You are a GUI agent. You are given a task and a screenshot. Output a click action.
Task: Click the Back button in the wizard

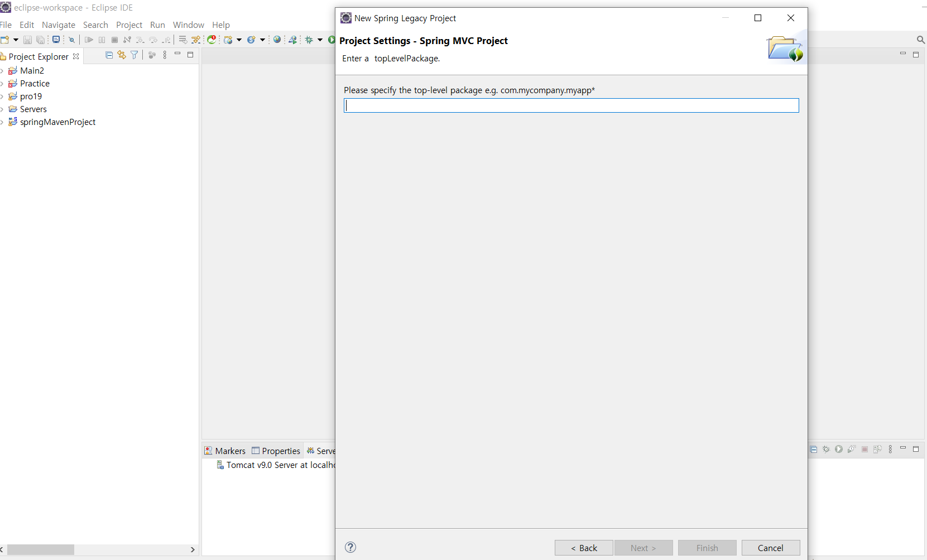[x=584, y=548]
